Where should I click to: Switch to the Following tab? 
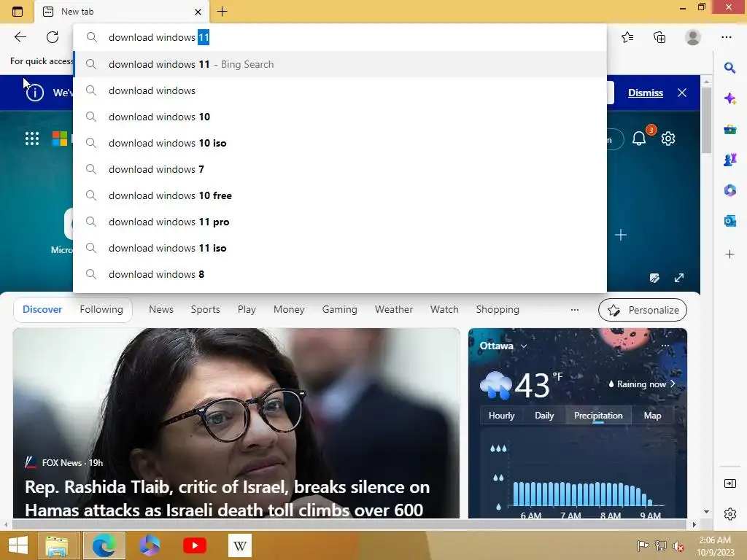(x=101, y=309)
